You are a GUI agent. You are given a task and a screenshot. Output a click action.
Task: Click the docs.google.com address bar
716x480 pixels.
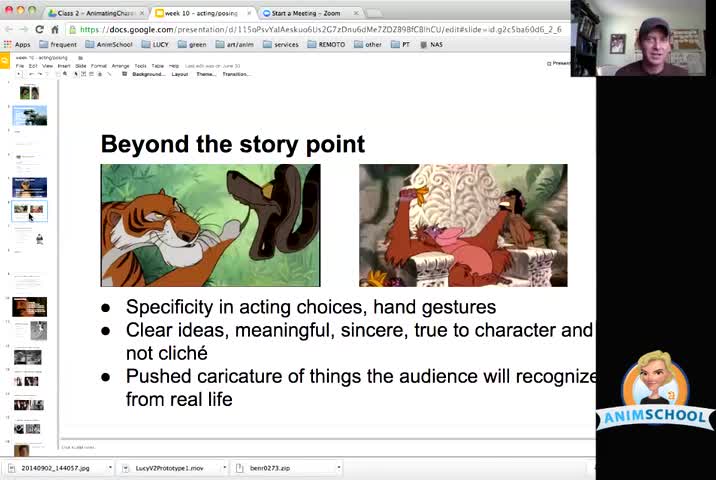pyautogui.click(x=317, y=30)
